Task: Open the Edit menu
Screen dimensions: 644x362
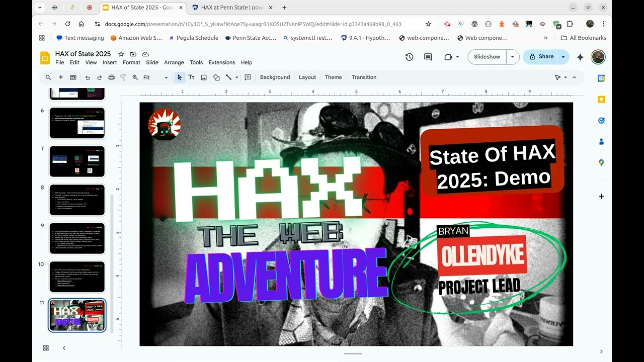Action: [74, 62]
